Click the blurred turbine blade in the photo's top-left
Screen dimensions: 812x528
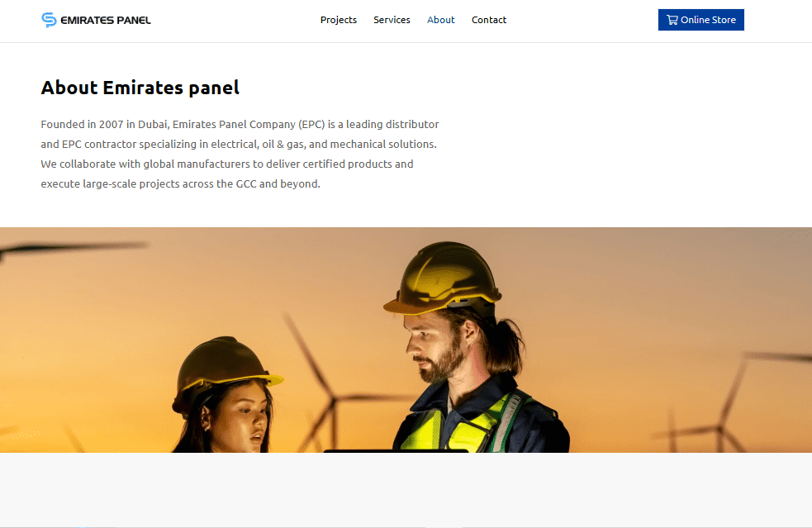(73, 248)
